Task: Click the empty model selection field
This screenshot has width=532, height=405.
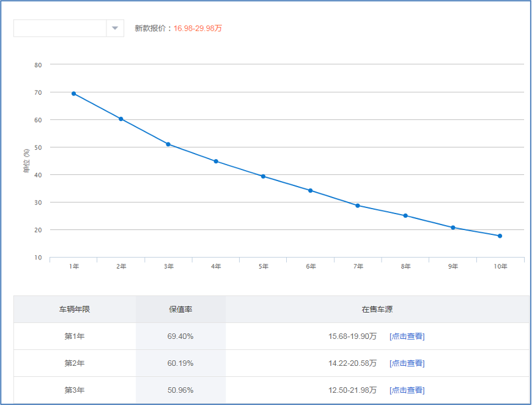Action: (x=60, y=28)
